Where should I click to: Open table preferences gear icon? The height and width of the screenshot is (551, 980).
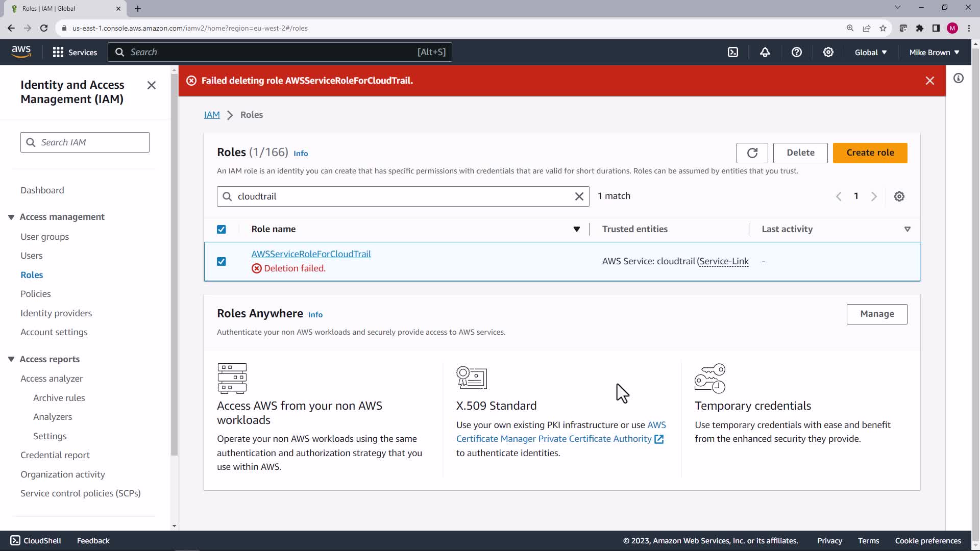[x=899, y=196]
